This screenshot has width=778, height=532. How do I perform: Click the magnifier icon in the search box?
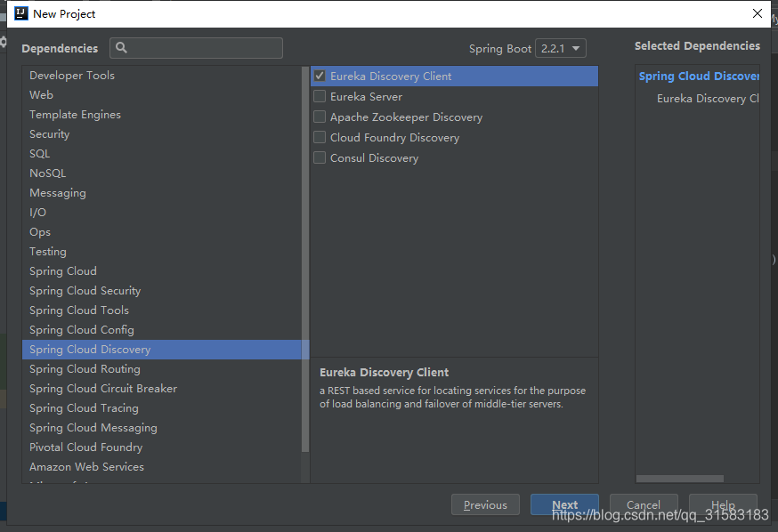click(122, 48)
